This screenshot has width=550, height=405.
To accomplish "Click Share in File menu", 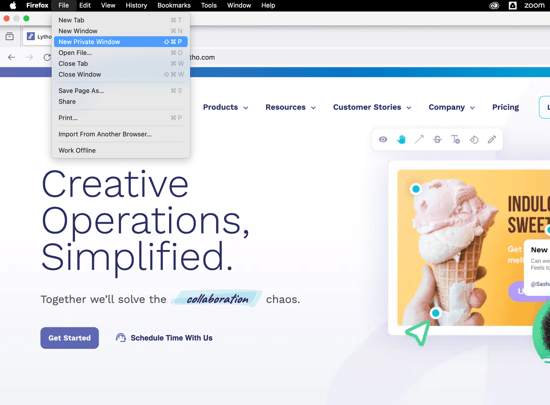I will [x=121, y=101].
